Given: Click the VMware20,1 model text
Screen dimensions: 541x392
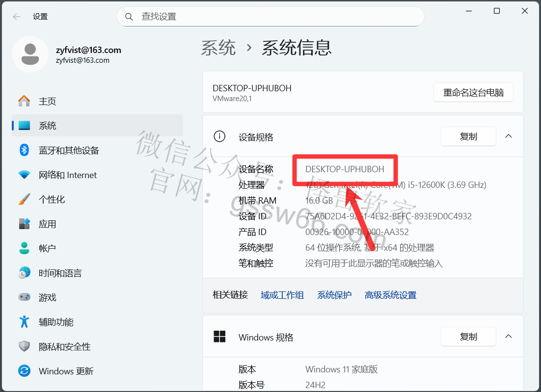Looking at the screenshot, I should (232, 99).
